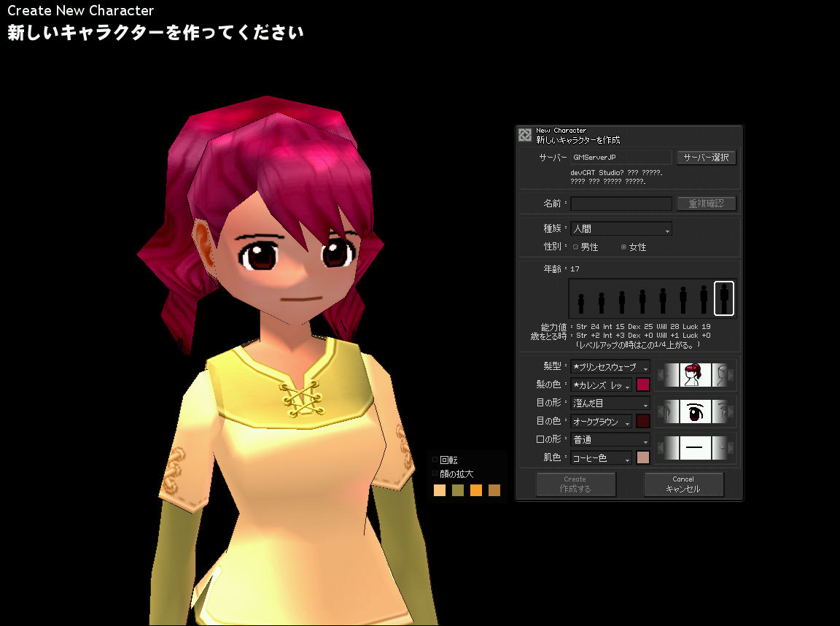Click the previous hairstyle arrow in preview strip
Viewport: 840px width, 626px height.
coord(661,376)
